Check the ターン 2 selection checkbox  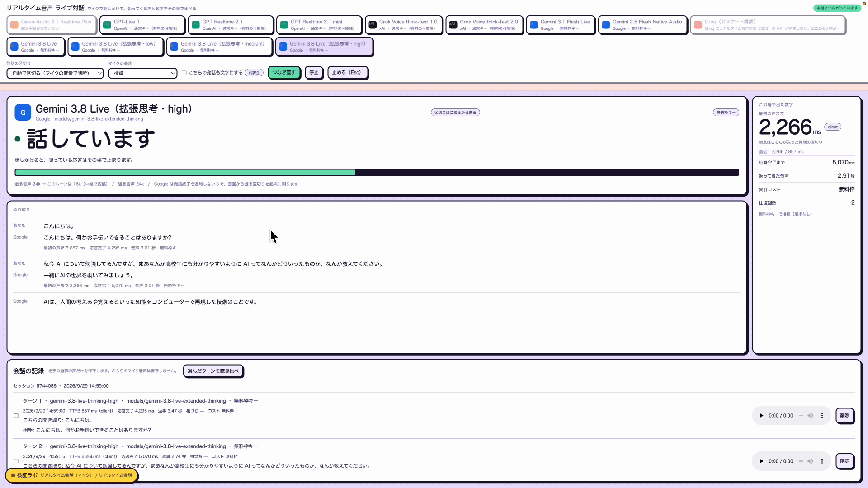(16, 461)
